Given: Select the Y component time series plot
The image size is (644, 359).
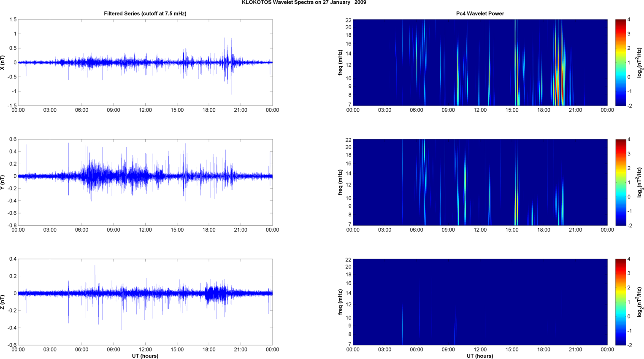Looking at the screenshot, I should [x=145, y=182].
